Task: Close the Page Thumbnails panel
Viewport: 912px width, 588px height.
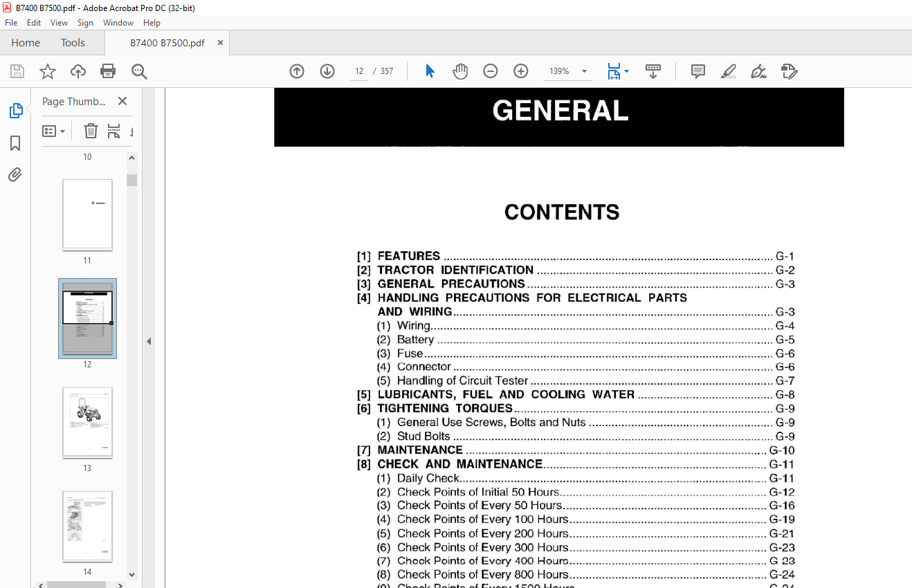Action: [x=122, y=101]
